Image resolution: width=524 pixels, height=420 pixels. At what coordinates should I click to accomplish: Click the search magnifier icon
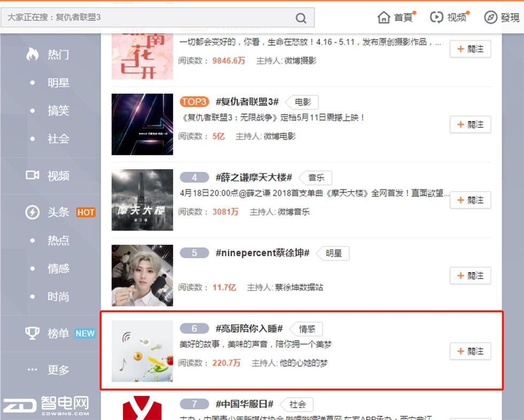[x=300, y=18]
